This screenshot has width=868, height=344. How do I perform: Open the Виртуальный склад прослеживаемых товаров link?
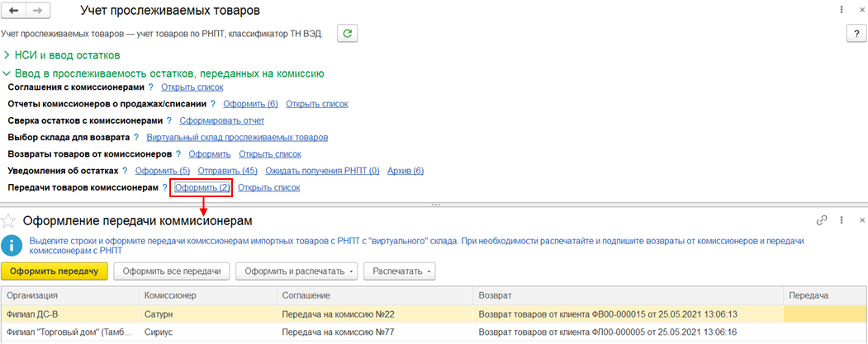pyautogui.click(x=236, y=137)
